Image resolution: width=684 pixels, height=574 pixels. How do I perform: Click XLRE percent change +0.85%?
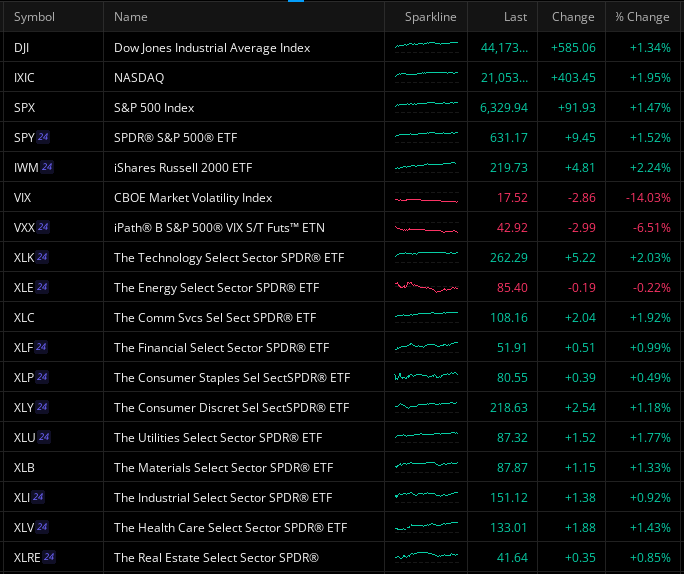click(650, 557)
